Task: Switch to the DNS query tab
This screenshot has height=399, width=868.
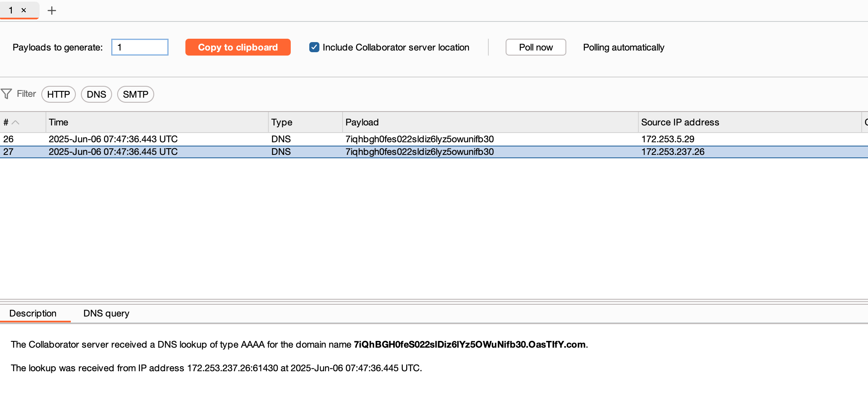Action: [x=106, y=313]
